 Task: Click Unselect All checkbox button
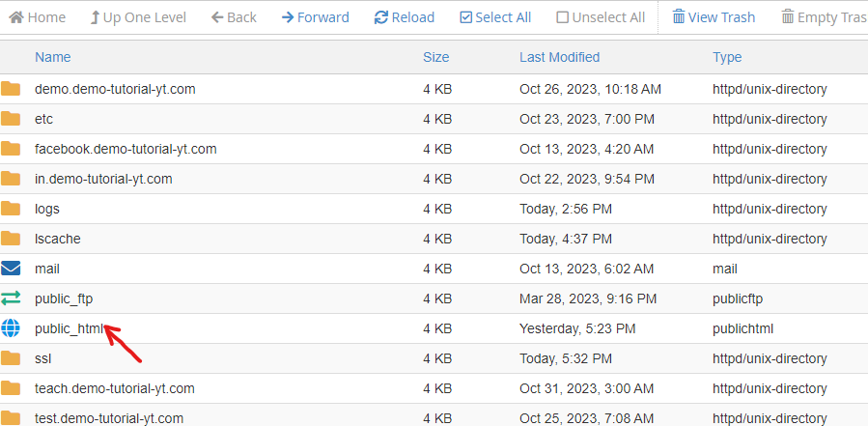[x=601, y=17]
